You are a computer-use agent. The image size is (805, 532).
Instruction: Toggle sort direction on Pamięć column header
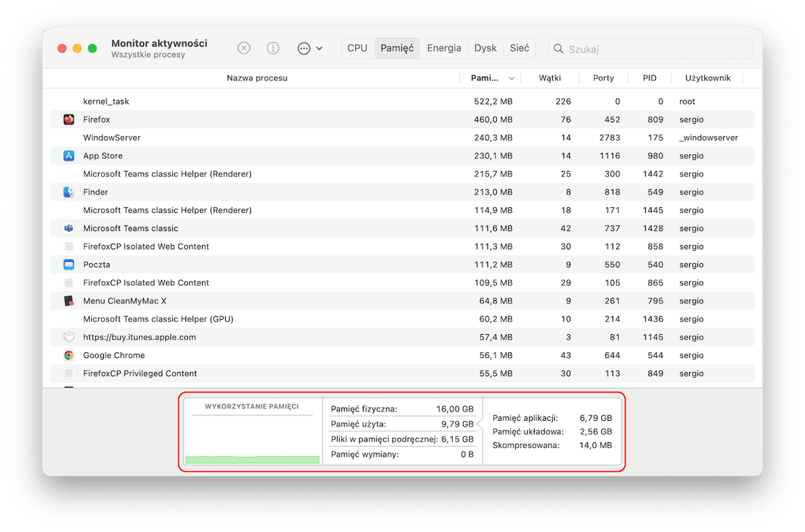[x=491, y=78]
